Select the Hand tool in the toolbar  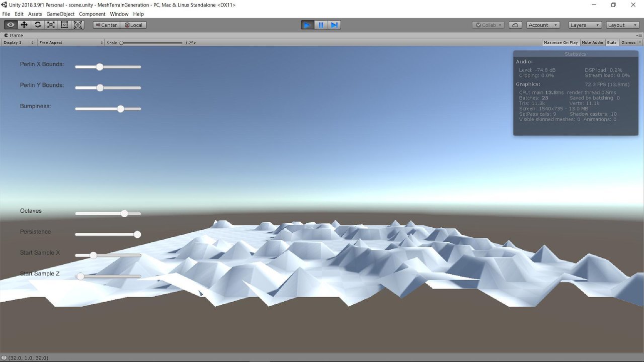click(x=10, y=25)
